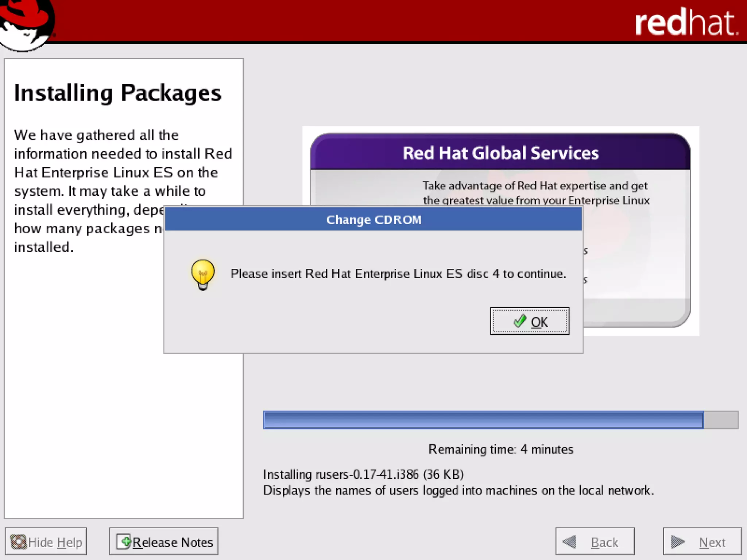
Task: Click the Release Notes document icon
Action: (124, 542)
